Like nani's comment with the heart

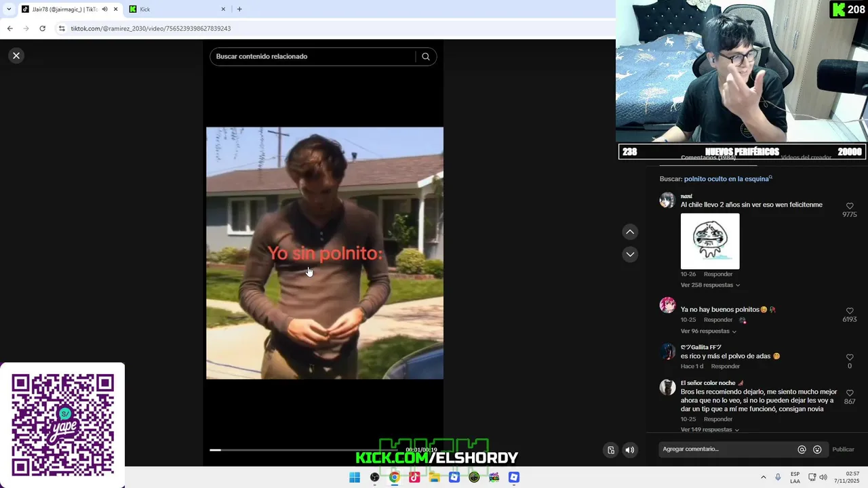pos(850,206)
